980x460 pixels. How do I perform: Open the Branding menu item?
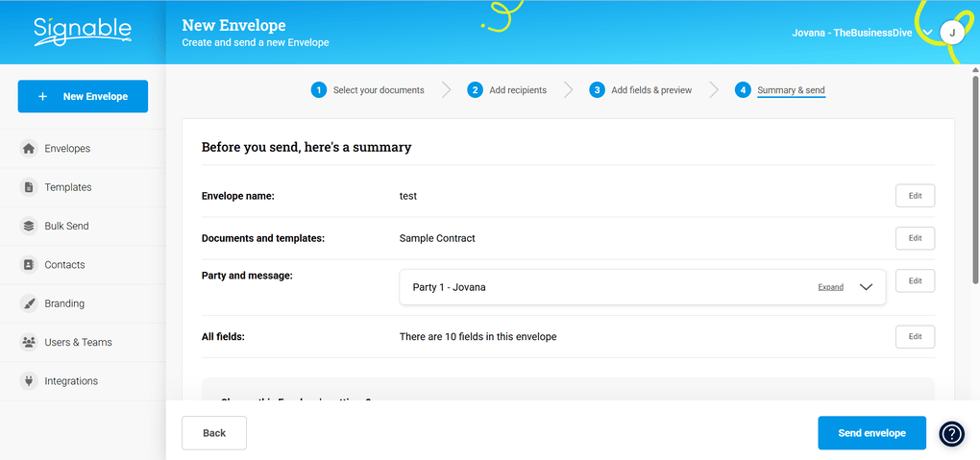[83, 303]
